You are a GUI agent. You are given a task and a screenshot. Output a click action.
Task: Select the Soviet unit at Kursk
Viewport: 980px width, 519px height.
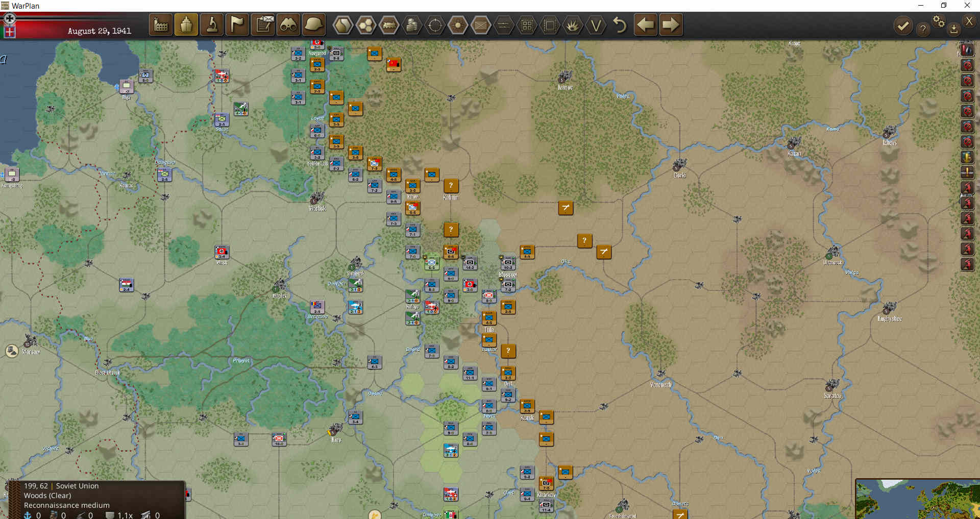(x=527, y=406)
